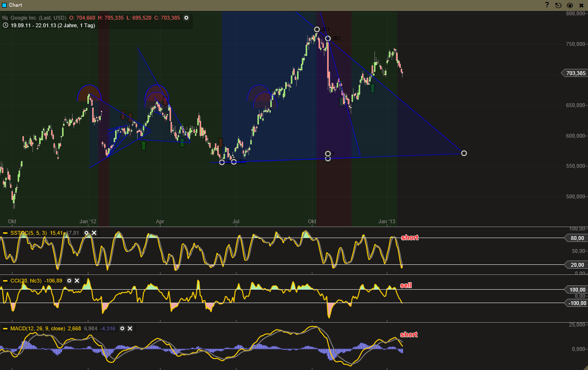
Task: Click the reset/undo circular arrow icon
Action: tap(558, 5)
